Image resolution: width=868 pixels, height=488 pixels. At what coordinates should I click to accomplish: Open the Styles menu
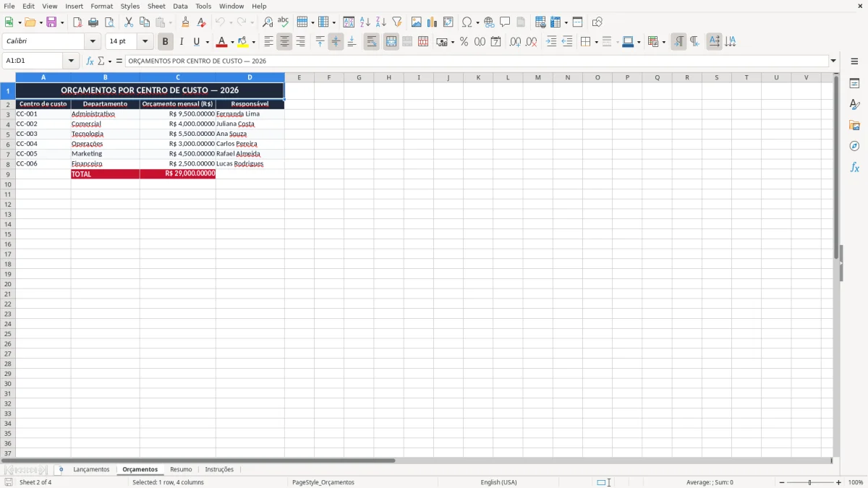pos(130,6)
